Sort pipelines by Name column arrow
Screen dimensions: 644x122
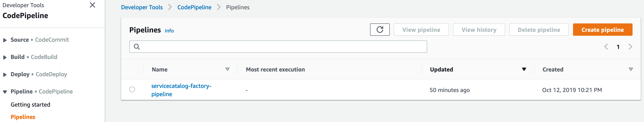(x=227, y=69)
